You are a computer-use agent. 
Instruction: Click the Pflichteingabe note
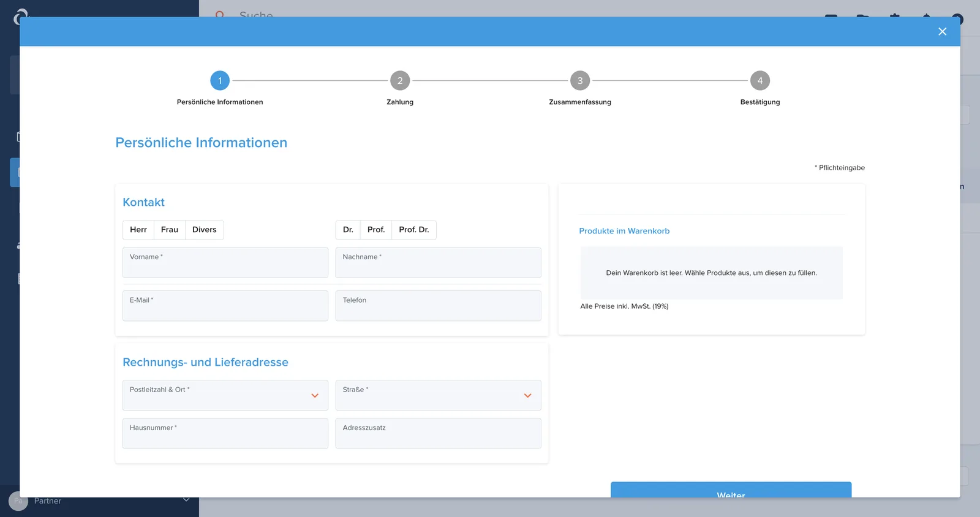tap(840, 168)
